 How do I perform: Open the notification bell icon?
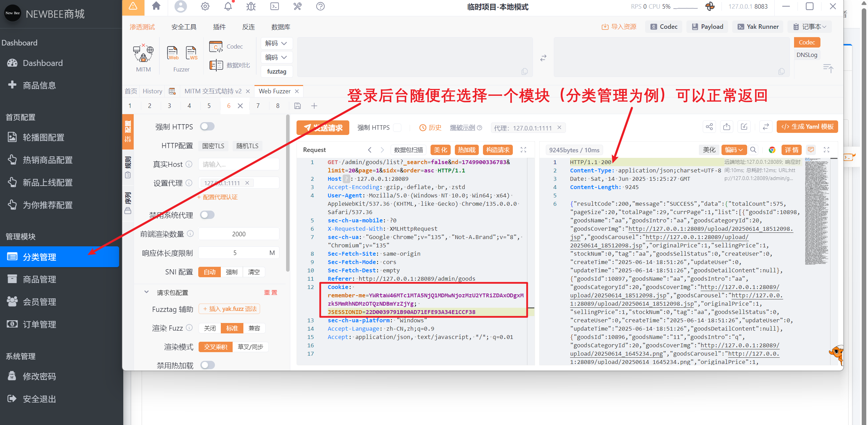point(228,6)
